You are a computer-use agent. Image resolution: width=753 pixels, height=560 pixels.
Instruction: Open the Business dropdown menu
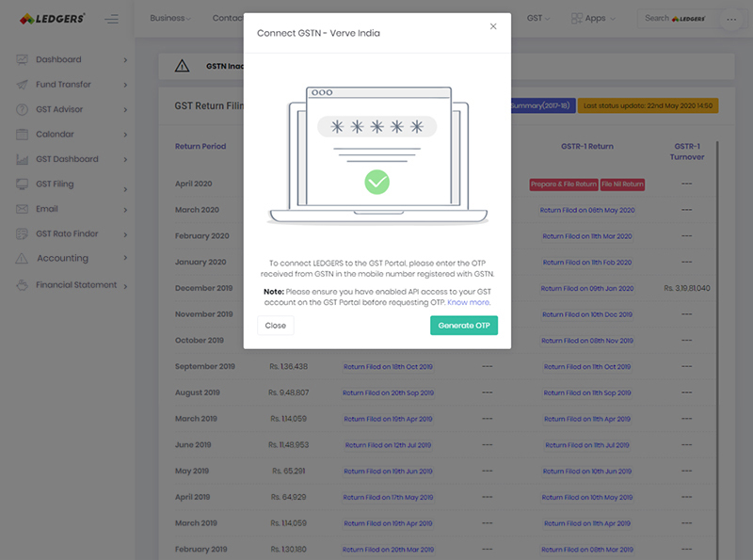170,18
